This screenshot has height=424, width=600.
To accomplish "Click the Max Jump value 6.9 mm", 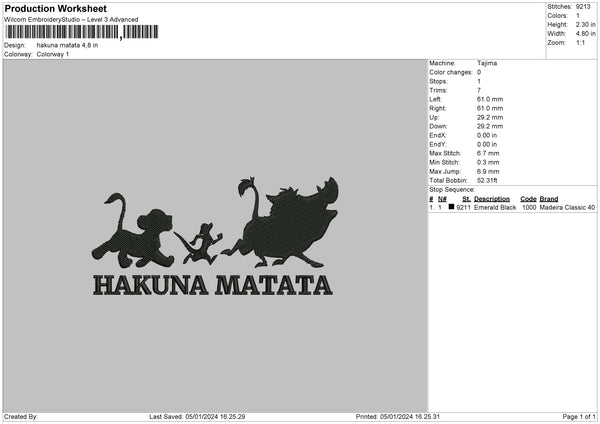I will coord(488,172).
